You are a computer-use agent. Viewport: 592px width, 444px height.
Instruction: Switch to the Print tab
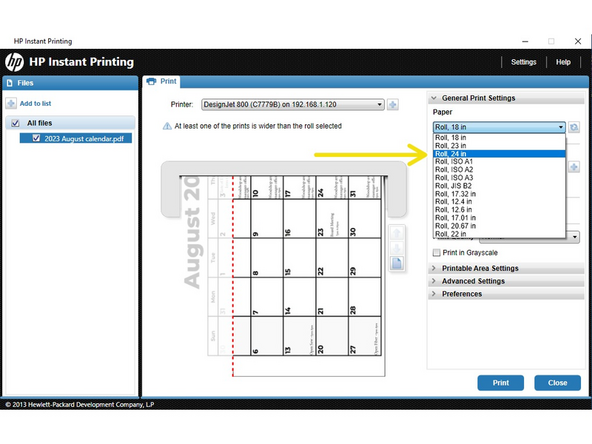click(x=162, y=82)
